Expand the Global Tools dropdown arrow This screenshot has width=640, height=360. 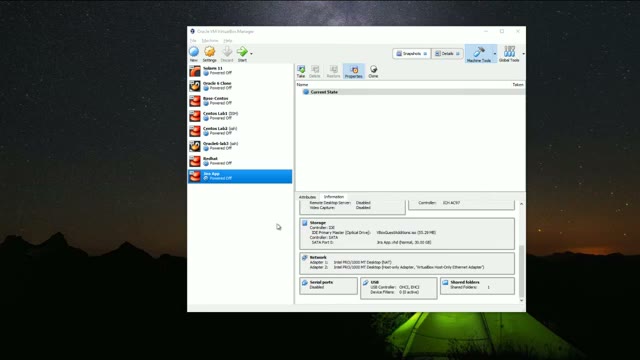523,53
